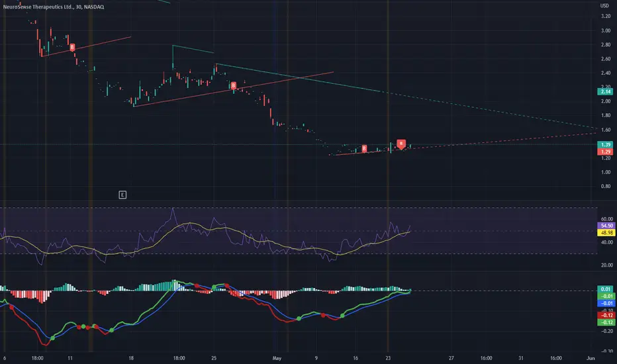617x364 pixels.
Task: Click the NeuroSense Therapeutics Ltd. symbol title
Action: tap(54, 7)
